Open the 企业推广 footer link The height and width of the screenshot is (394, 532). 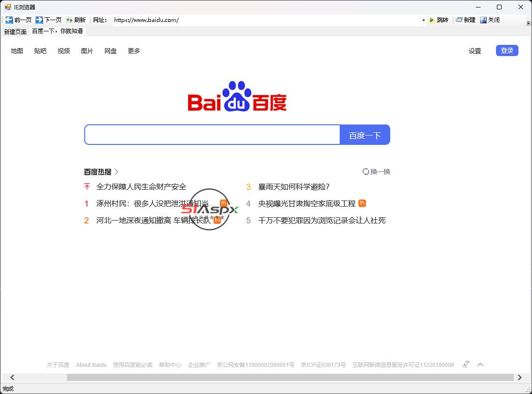coord(199,365)
